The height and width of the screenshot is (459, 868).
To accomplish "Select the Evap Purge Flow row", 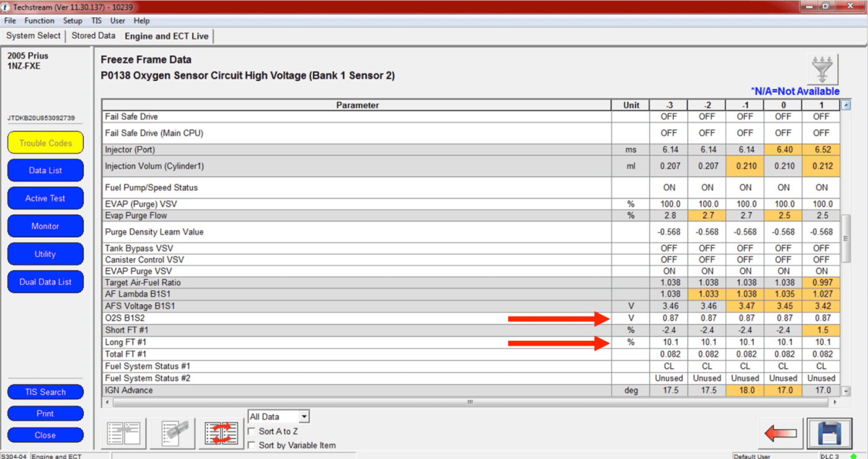I will (x=471, y=216).
